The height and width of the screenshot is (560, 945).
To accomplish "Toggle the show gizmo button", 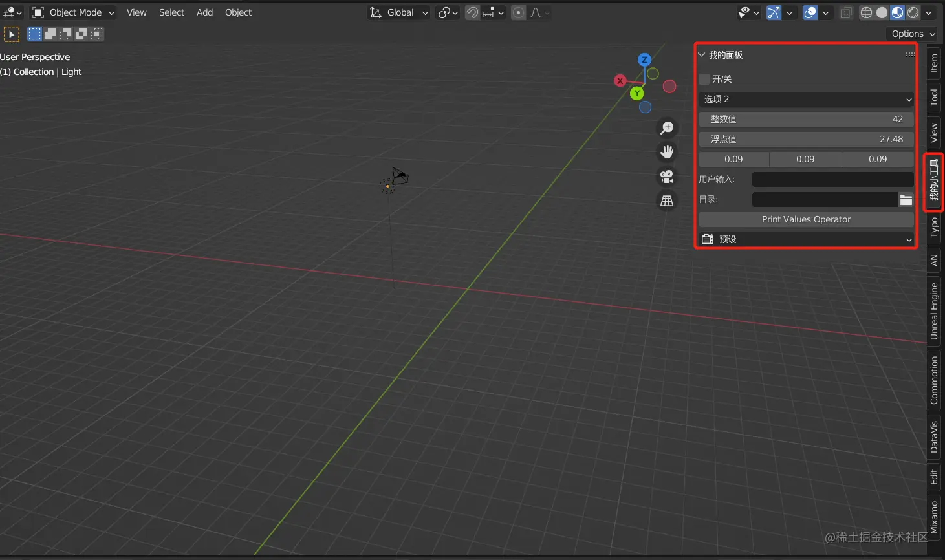I will [x=774, y=12].
